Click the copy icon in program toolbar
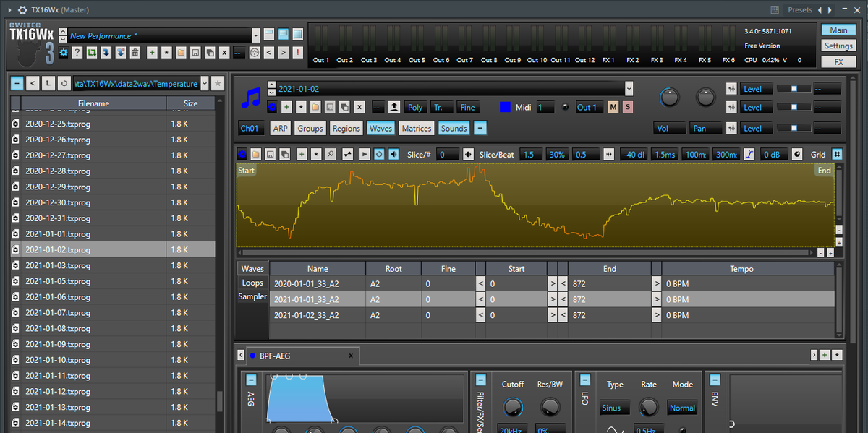868x433 pixels. (x=344, y=107)
